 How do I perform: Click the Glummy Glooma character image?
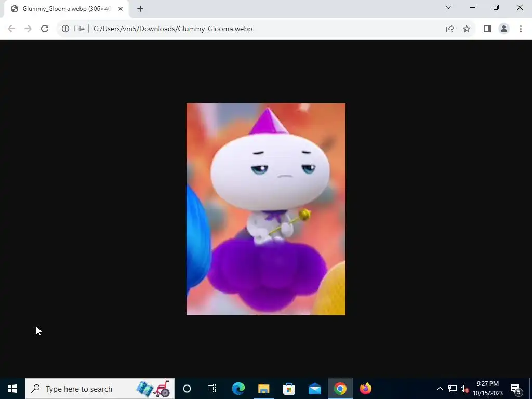[266, 209]
